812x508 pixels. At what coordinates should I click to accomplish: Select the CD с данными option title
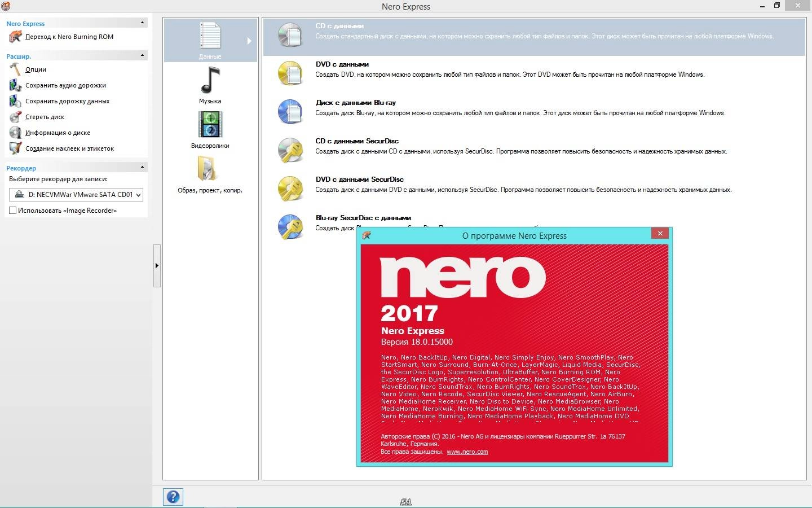(x=339, y=26)
